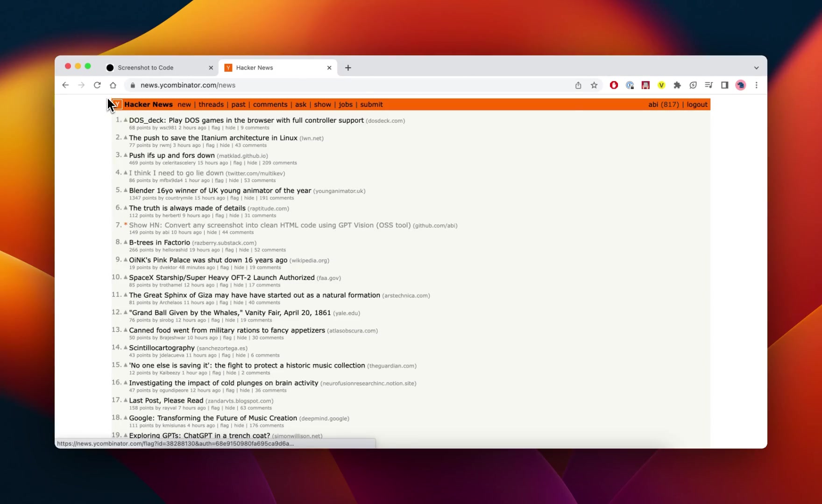Flag the Itanium architecture story
Image resolution: width=822 pixels, height=504 pixels.
pyautogui.click(x=210, y=145)
